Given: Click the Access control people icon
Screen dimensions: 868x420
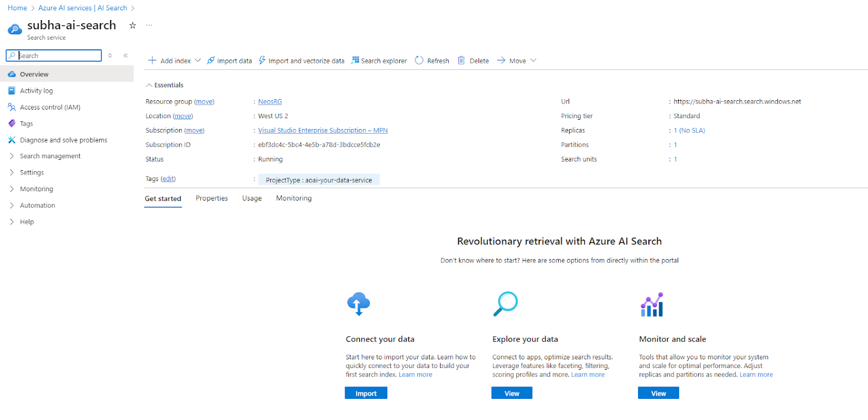Looking at the screenshot, I should (x=12, y=107).
